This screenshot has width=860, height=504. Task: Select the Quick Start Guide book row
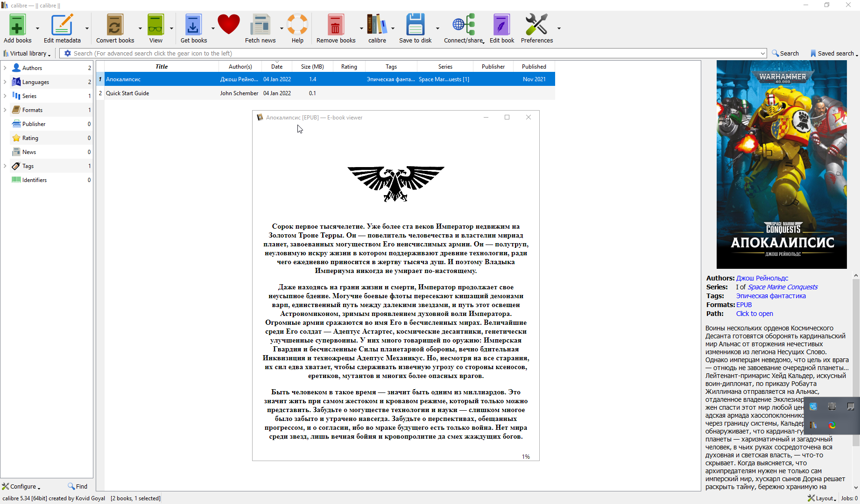(127, 93)
